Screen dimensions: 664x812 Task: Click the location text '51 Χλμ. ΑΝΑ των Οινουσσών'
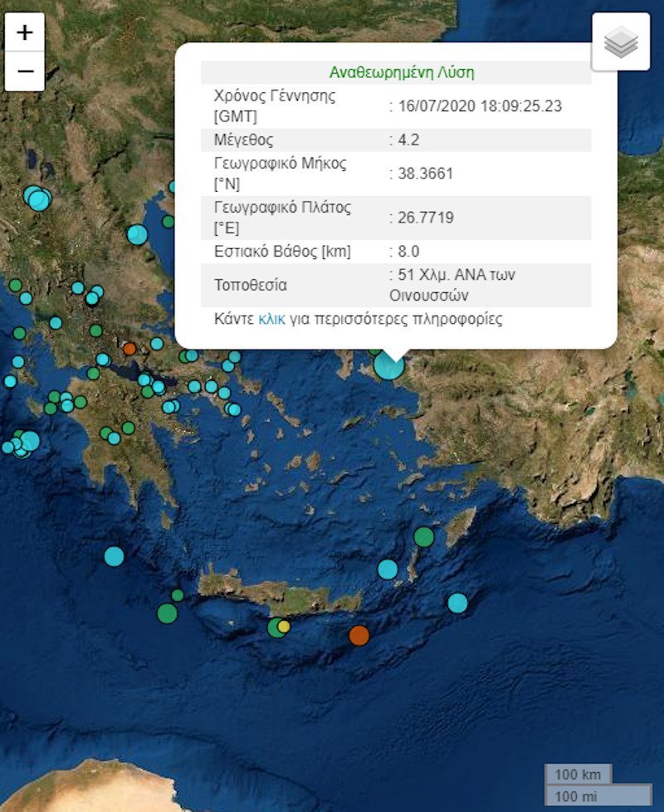pyautogui.click(x=452, y=285)
